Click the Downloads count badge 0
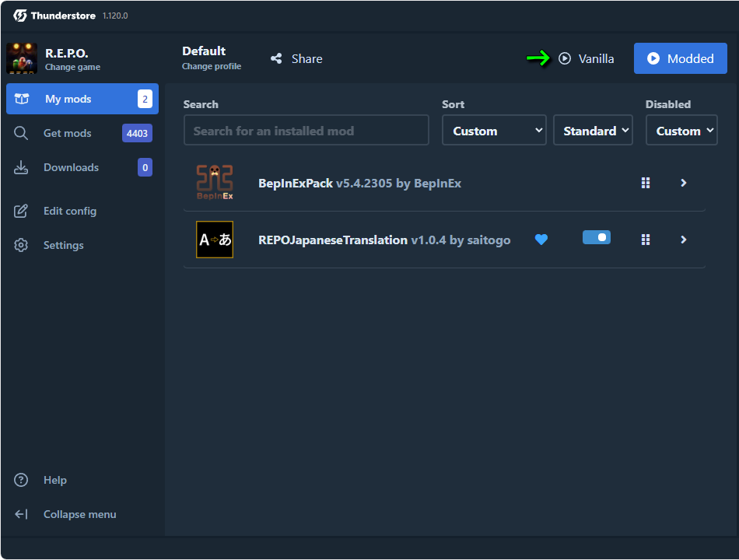 [145, 167]
